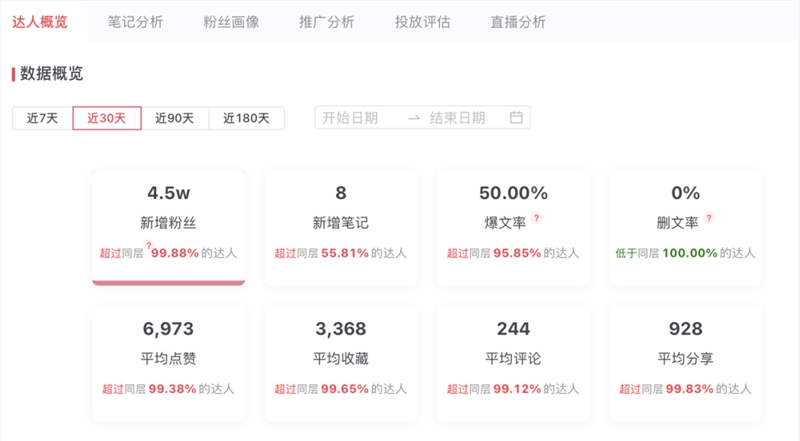The image size is (800, 441).
Task: Select the 近7天 time range
Action: coord(42,118)
